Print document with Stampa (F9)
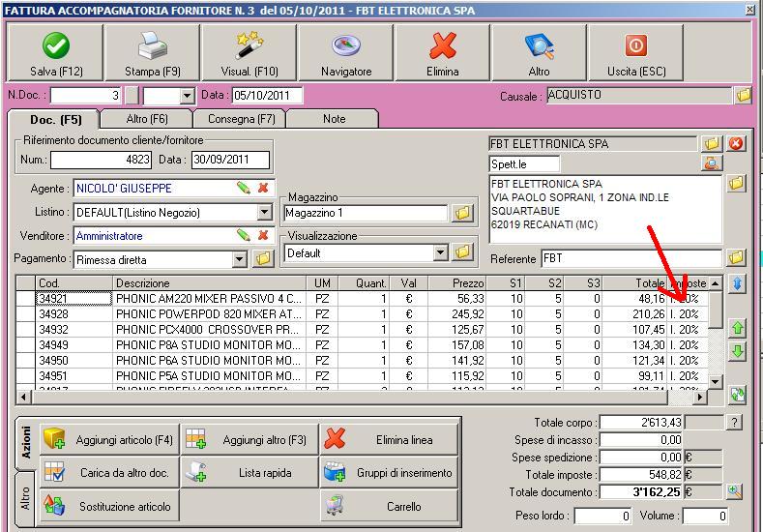 pos(153,53)
